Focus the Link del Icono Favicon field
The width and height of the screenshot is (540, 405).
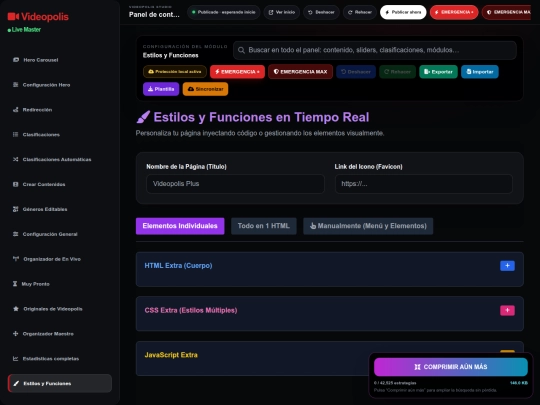(x=424, y=184)
